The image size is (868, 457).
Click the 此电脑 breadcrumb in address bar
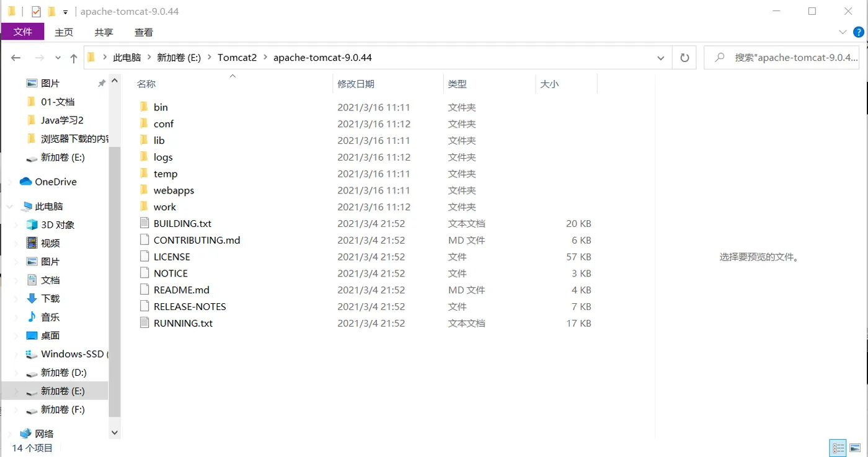[x=126, y=58]
